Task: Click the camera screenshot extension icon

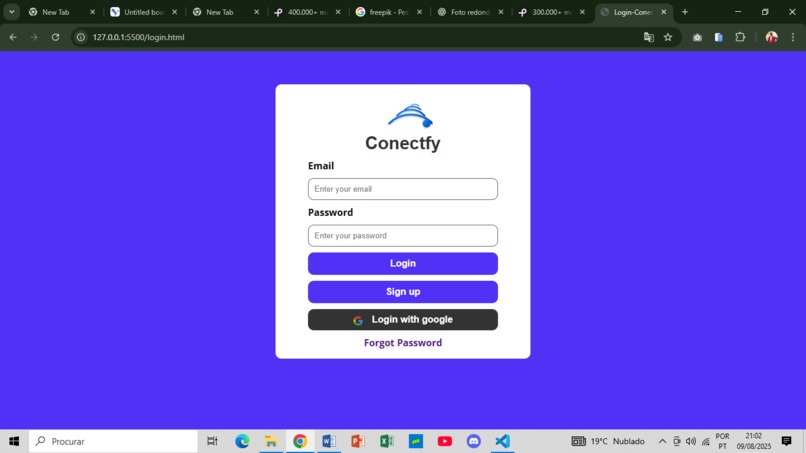Action: pos(697,37)
